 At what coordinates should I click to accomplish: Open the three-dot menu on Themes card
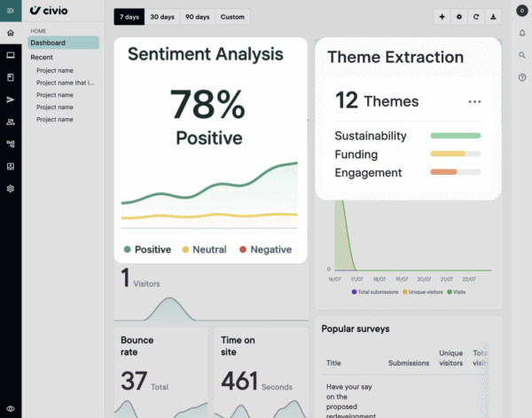click(474, 102)
